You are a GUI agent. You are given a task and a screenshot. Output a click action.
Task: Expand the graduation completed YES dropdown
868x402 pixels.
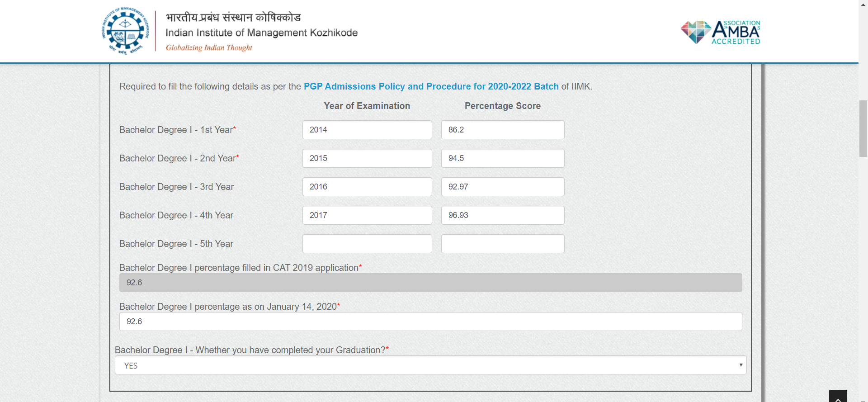tap(430, 365)
